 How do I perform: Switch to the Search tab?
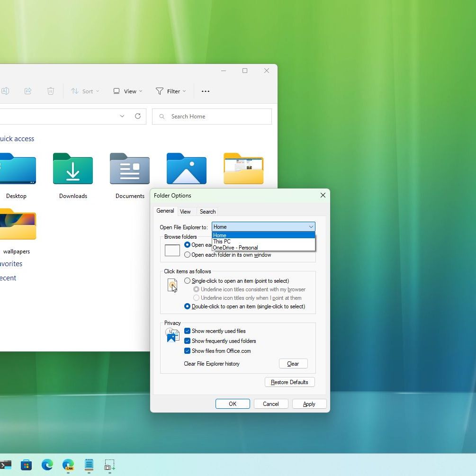[x=207, y=212]
